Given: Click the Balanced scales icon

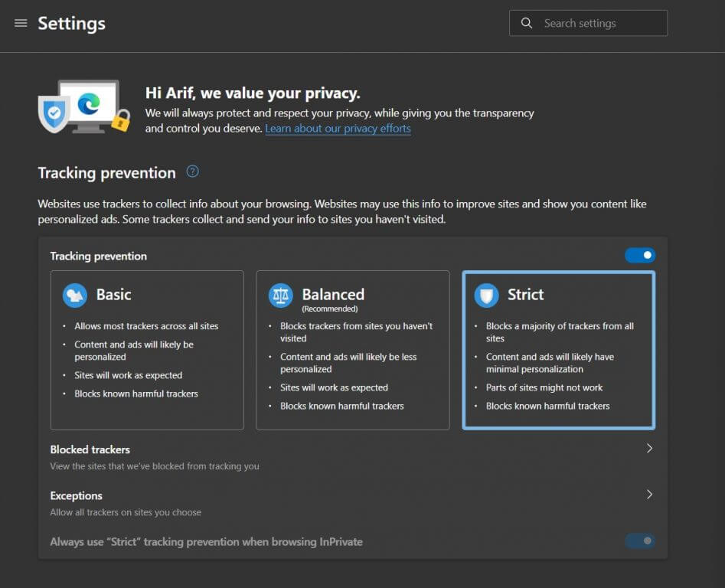Looking at the screenshot, I should click(281, 296).
